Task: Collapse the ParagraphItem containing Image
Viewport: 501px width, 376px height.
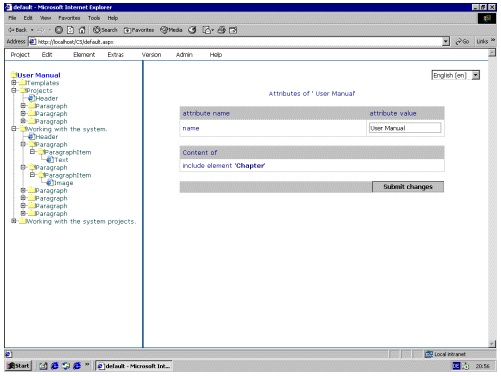Action: 32,174
